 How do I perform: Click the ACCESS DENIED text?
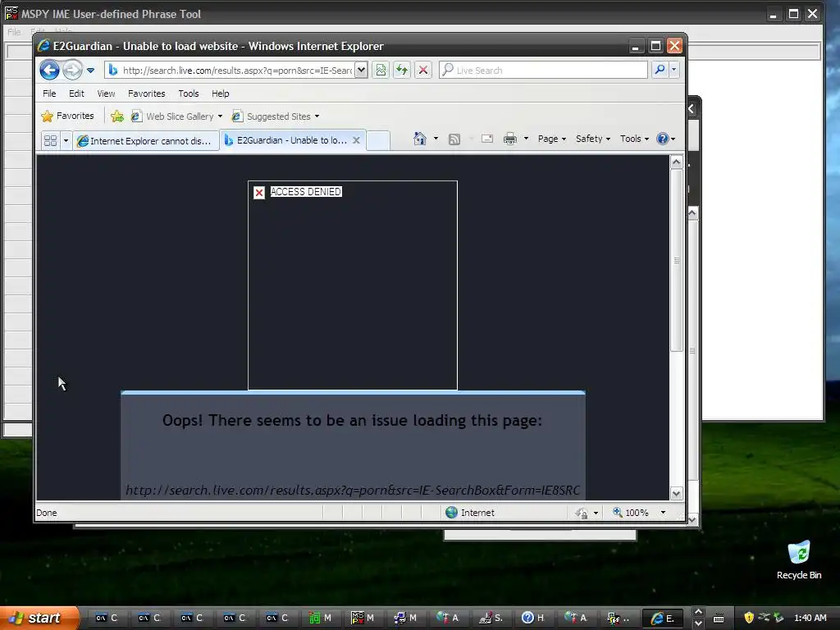click(x=306, y=192)
